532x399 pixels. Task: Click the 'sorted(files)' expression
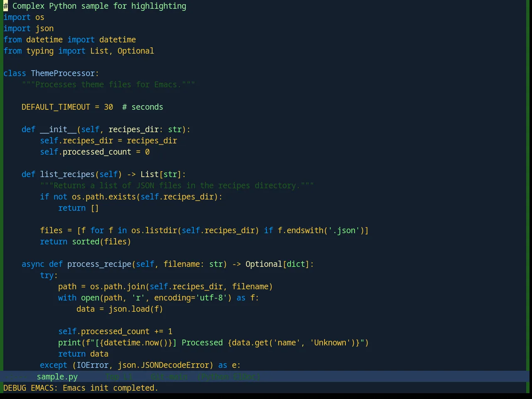click(x=101, y=242)
